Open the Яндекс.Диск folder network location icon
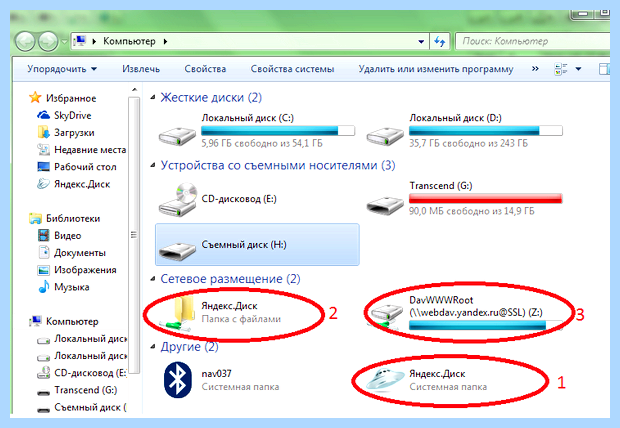This screenshot has height=428, width=620. (179, 313)
